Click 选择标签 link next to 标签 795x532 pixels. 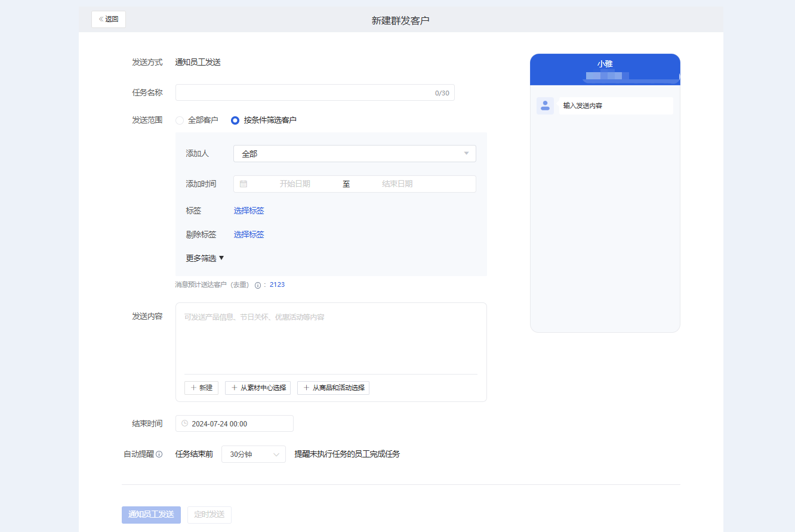click(x=249, y=211)
